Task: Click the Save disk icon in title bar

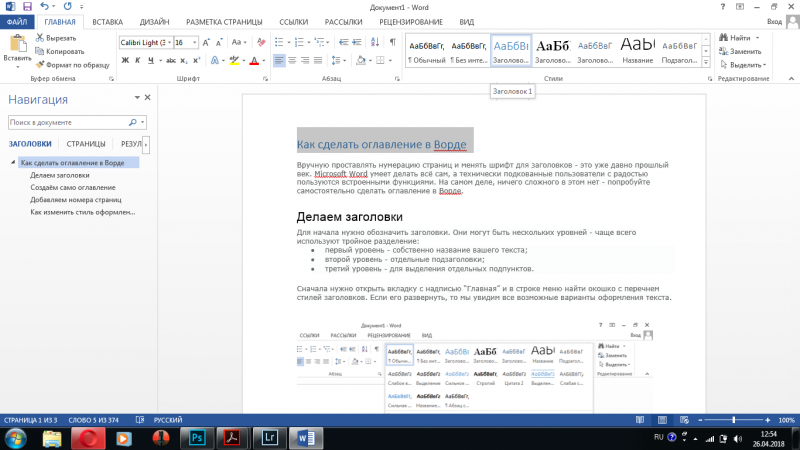Action: (27, 7)
